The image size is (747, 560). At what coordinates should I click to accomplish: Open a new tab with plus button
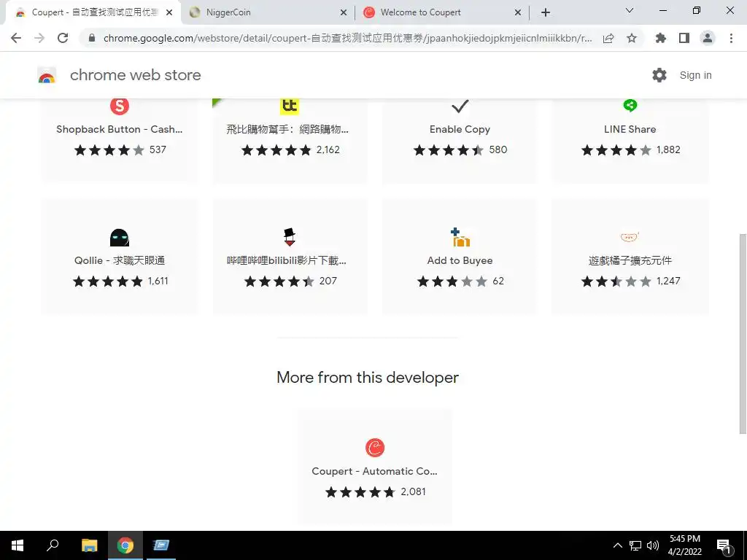pyautogui.click(x=546, y=12)
